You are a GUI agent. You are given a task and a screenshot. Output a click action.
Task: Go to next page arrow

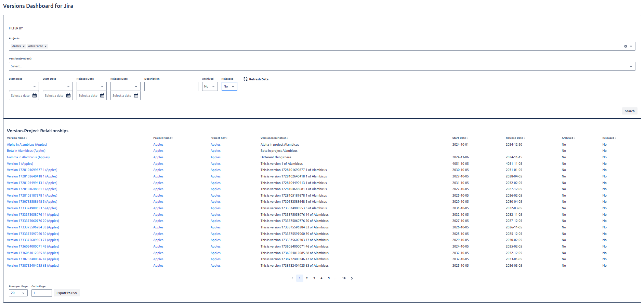pyautogui.click(x=352, y=278)
